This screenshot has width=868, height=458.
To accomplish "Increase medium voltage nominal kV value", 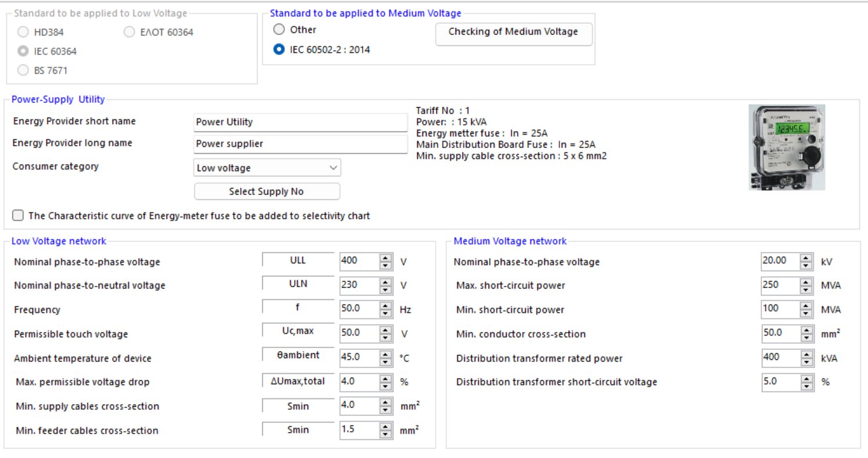I will 806,258.
